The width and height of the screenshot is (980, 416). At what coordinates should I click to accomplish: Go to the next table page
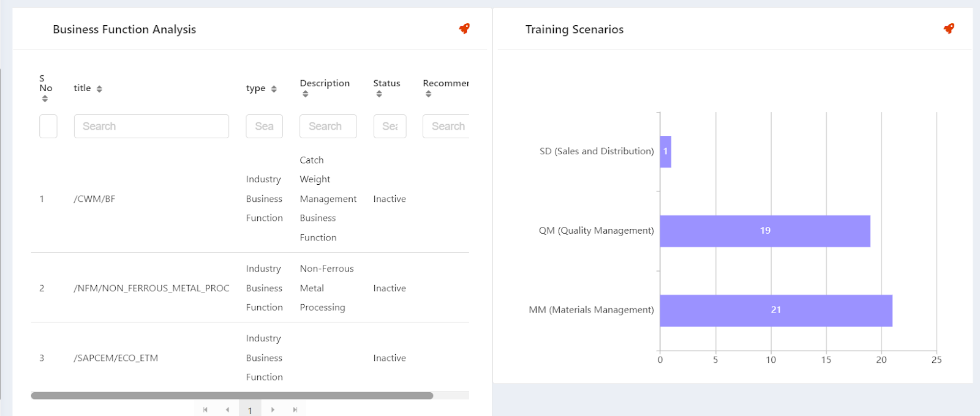273,410
